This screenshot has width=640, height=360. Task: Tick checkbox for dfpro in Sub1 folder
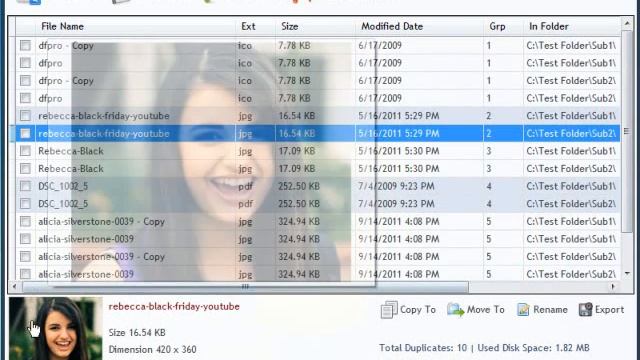pos(25,63)
